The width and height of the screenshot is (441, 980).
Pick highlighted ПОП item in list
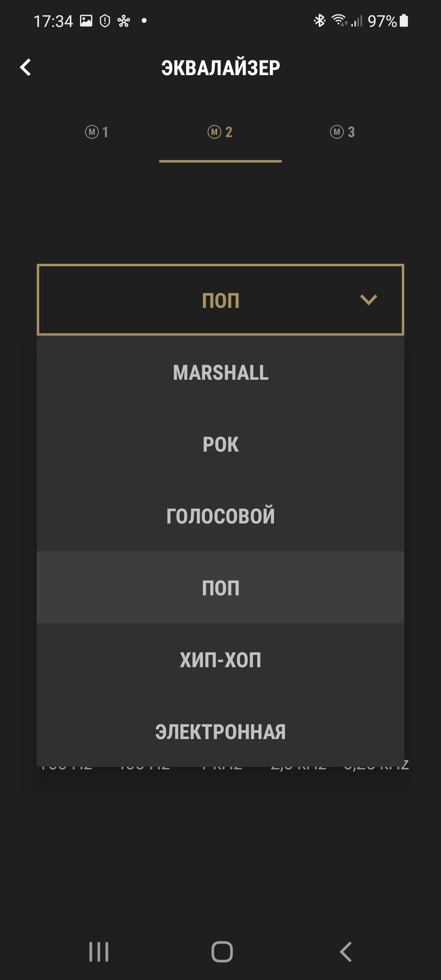[220, 588]
